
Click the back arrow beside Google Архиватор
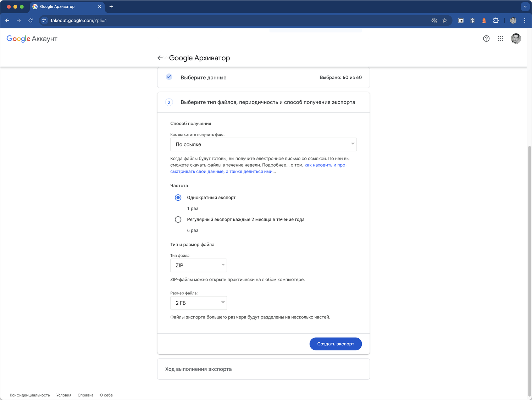tap(160, 58)
